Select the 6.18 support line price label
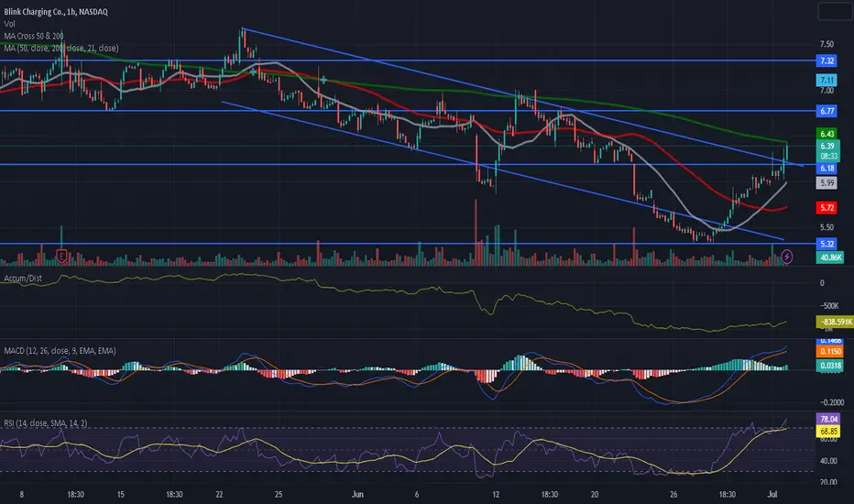This screenshot has height=504, width=854. point(827,169)
